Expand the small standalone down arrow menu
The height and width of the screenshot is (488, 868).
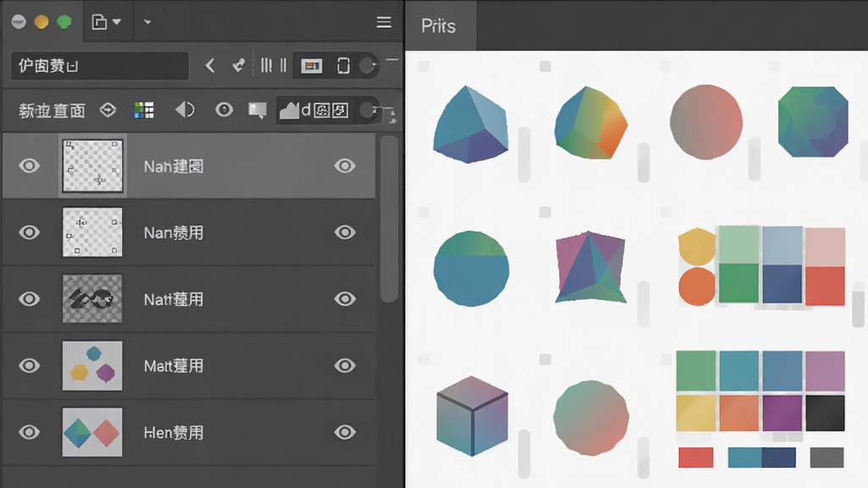point(147,22)
